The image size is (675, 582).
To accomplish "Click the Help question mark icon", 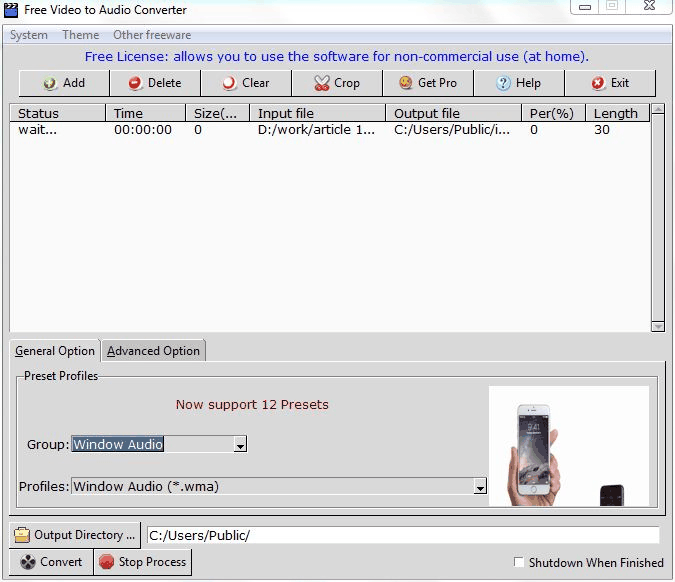I will pyautogui.click(x=503, y=83).
